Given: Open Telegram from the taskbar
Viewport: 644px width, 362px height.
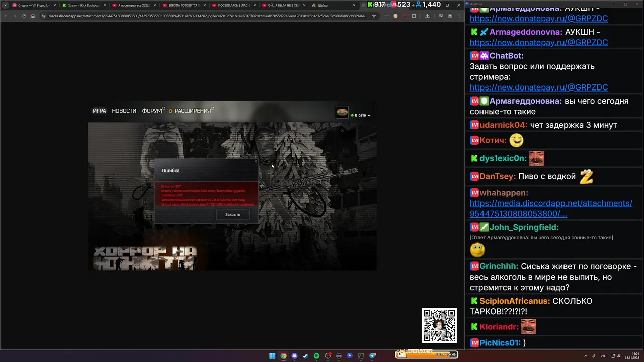Looking at the screenshot, I should 373,356.
